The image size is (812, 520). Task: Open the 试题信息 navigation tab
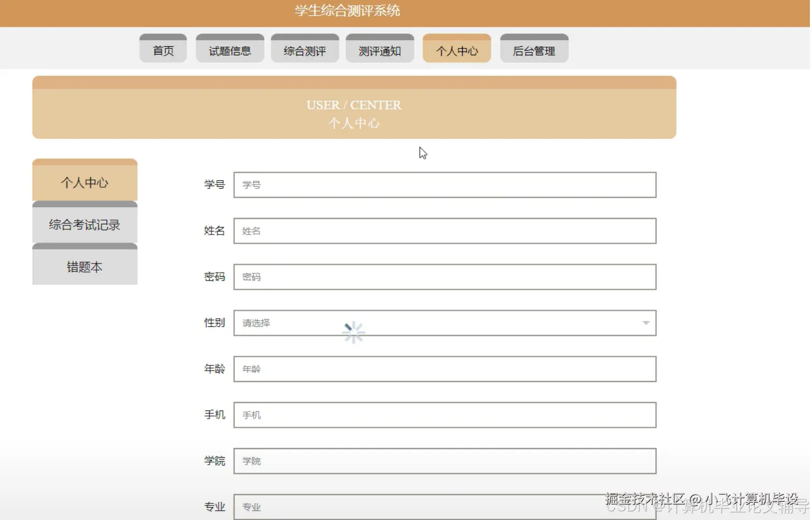[230, 48]
